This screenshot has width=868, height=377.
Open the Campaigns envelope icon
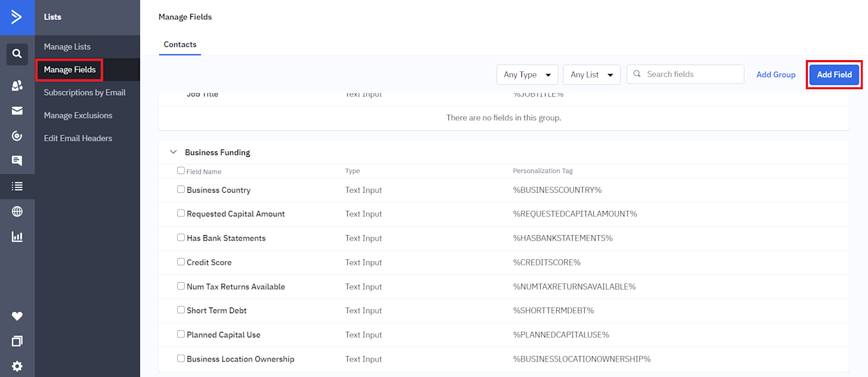pos(17,111)
